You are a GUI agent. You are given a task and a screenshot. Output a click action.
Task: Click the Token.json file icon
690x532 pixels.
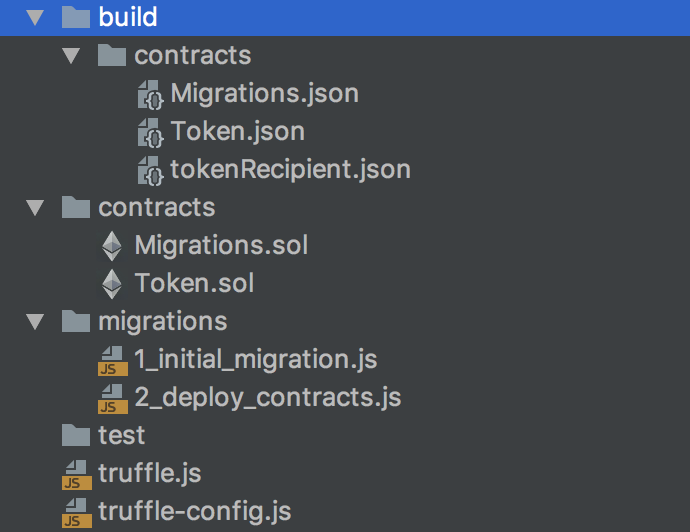pos(150,133)
